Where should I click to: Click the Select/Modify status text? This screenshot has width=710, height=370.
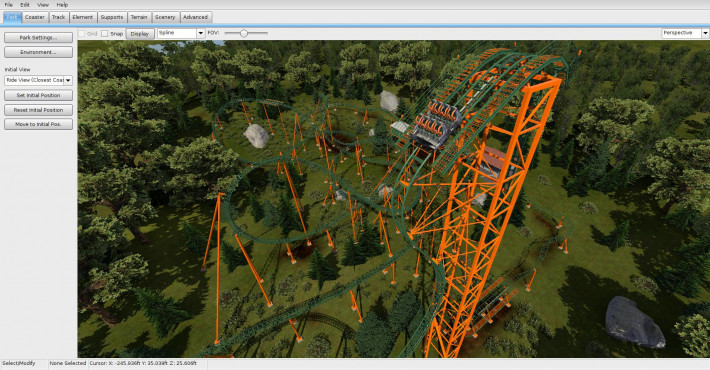pyautogui.click(x=19, y=363)
